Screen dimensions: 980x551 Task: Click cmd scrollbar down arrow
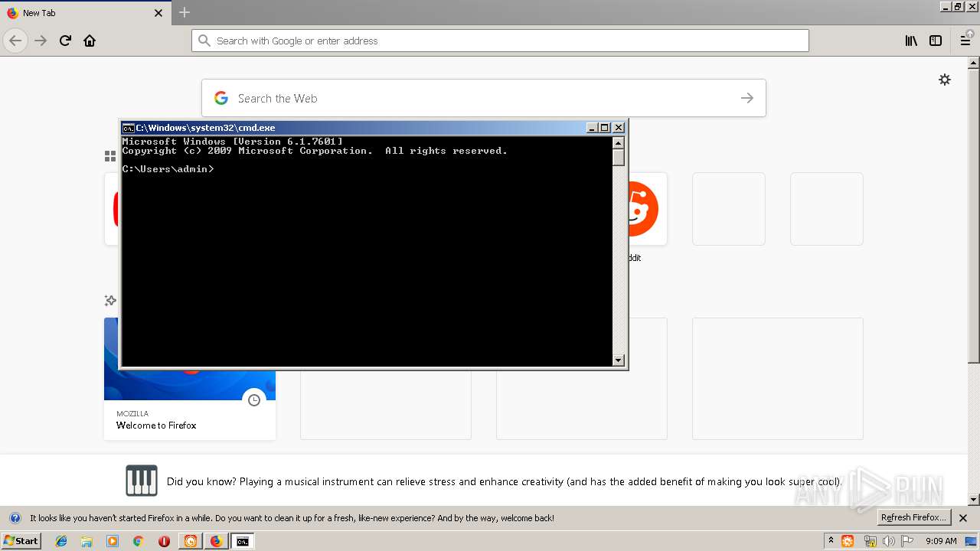[619, 360]
